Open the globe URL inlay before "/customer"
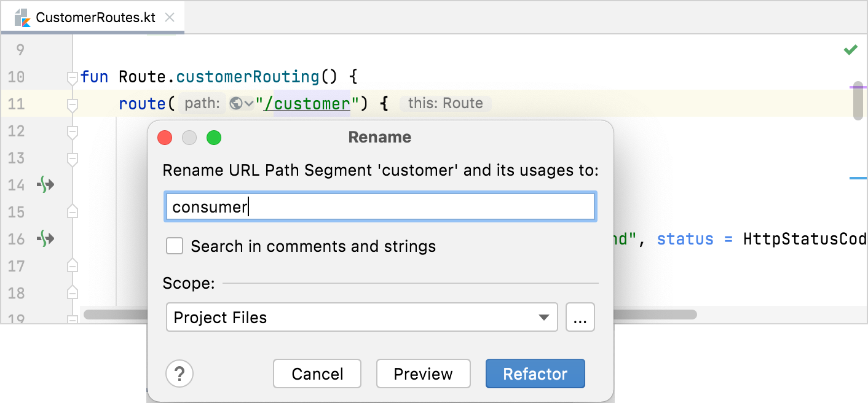 click(x=241, y=104)
